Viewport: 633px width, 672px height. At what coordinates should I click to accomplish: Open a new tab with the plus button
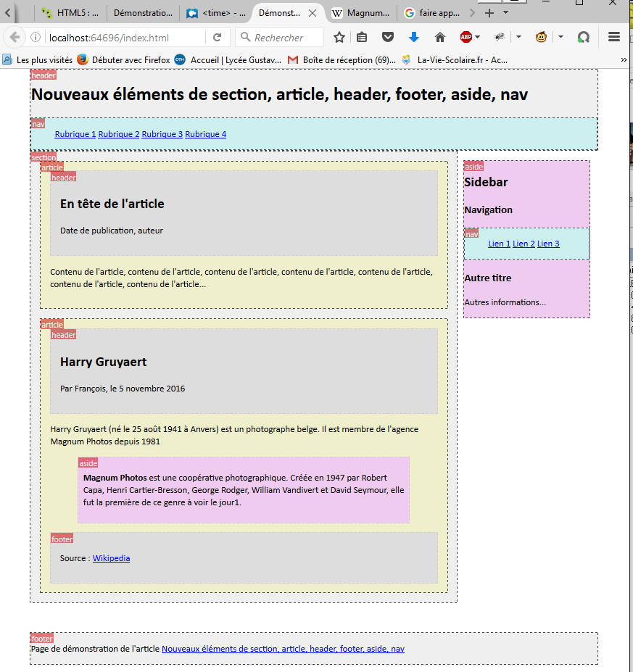coord(489,13)
